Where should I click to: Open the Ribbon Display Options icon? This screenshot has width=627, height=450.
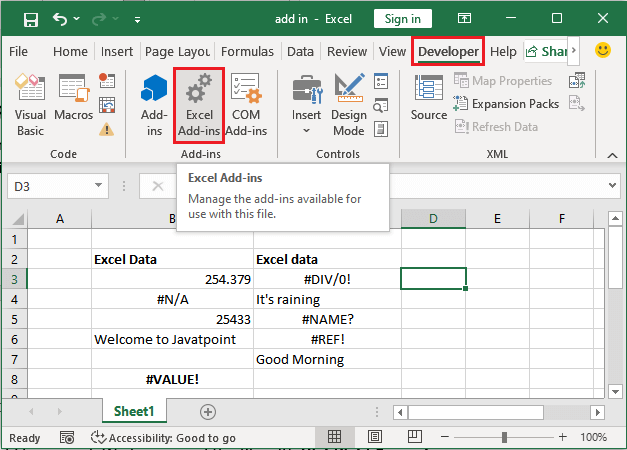point(464,18)
